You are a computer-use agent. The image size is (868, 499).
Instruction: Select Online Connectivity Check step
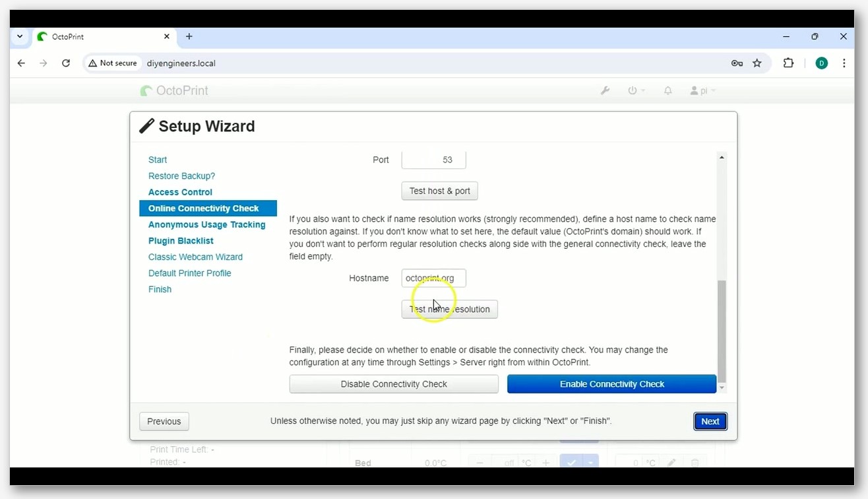point(208,209)
